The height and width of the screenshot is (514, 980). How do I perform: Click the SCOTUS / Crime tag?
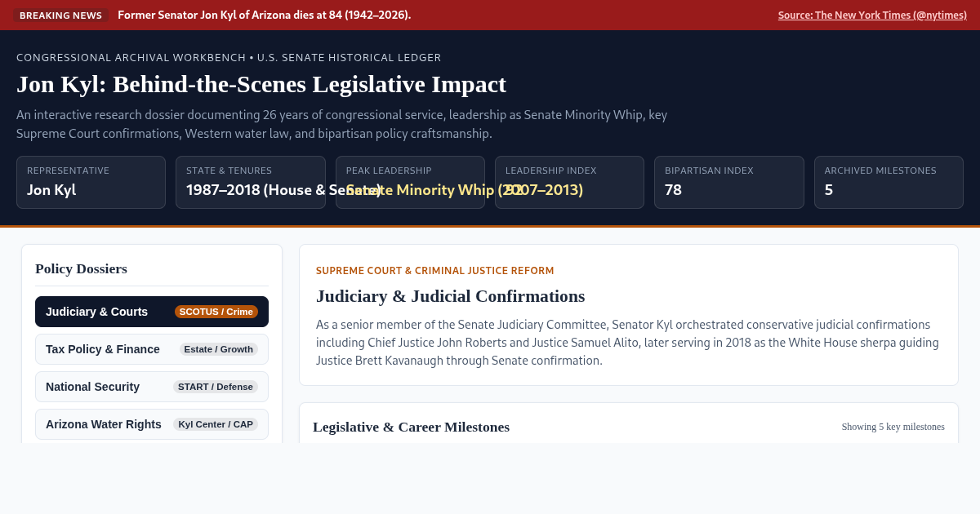(x=216, y=312)
